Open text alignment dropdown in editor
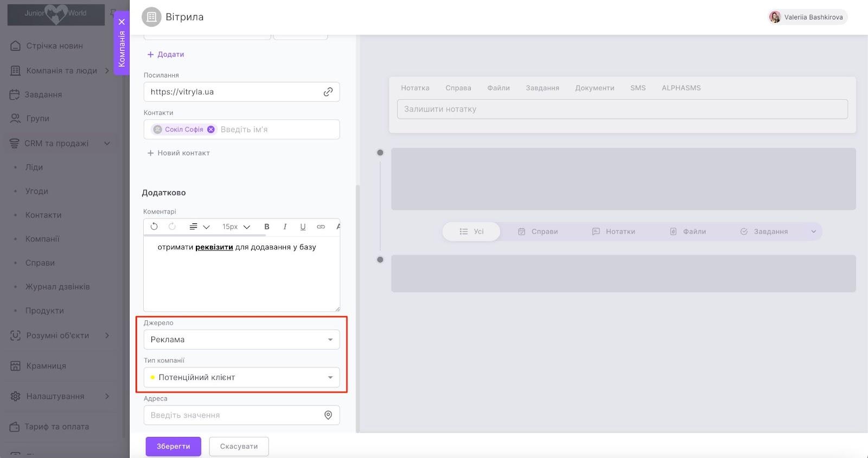The height and width of the screenshot is (458, 868). [199, 227]
